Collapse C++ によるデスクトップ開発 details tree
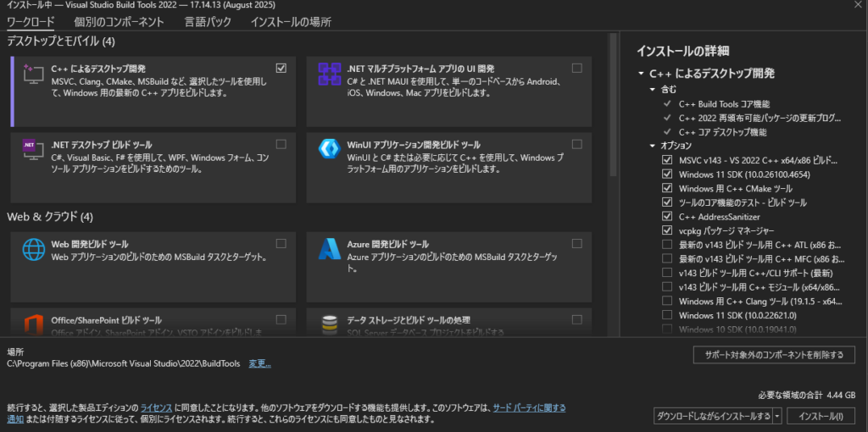Image resolution: width=868 pixels, height=432 pixels. coord(641,74)
